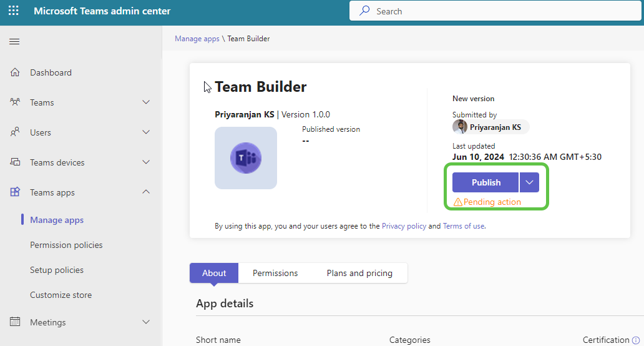Expand the Users menu chevron

146,132
